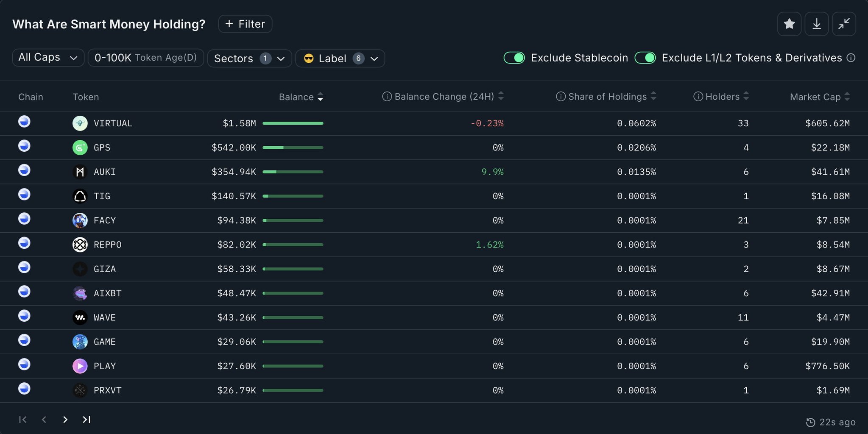This screenshot has width=868, height=434.
Task: Click the VIRTUAL token logo
Action: point(80,123)
